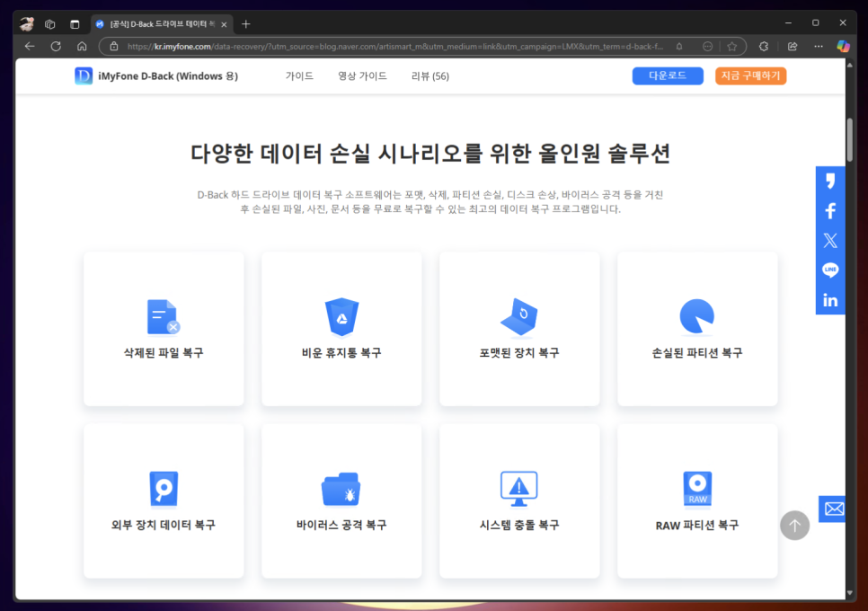Open browser extensions puzzle icon
The width and height of the screenshot is (868, 611).
[x=764, y=47]
